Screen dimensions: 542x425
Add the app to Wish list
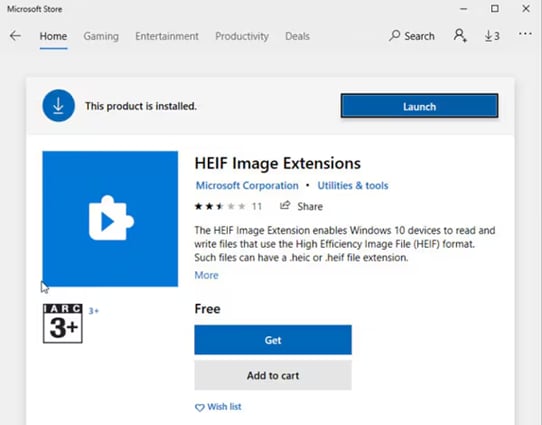(x=218, y=407)
